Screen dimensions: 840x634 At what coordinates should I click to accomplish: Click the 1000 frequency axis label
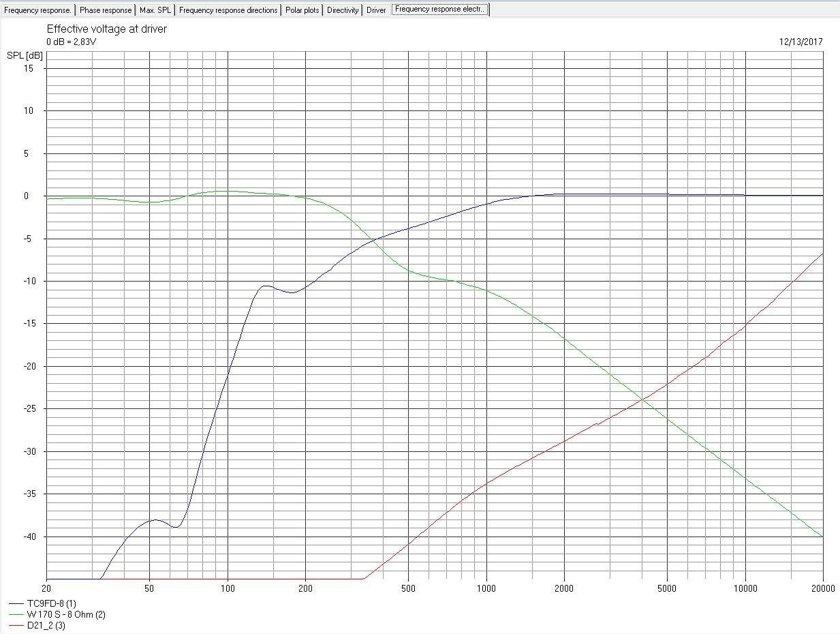pyautogui.click(x=486, y=588)
